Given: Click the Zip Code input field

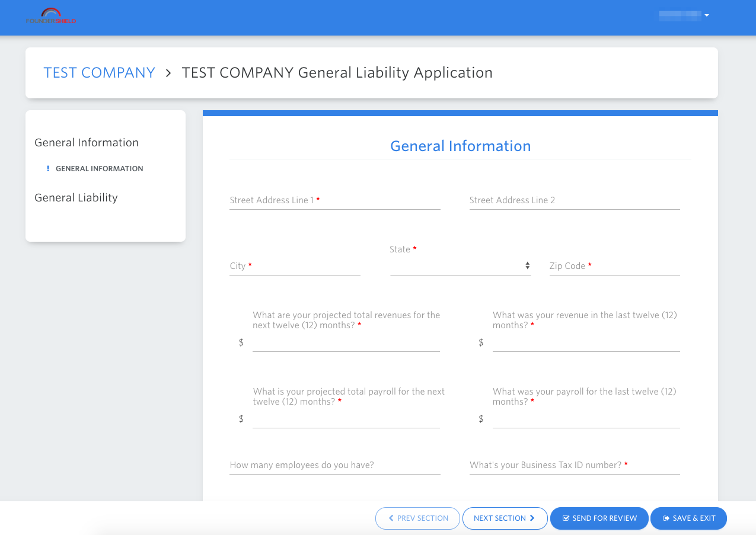Looking at the screenshot, I should coord(614,267).
